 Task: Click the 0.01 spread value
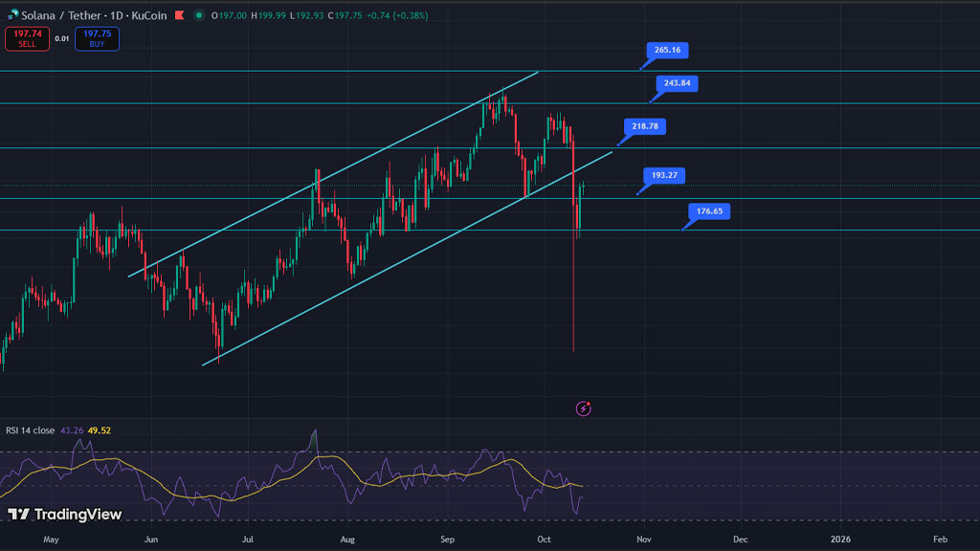click(x=61, y=38)
